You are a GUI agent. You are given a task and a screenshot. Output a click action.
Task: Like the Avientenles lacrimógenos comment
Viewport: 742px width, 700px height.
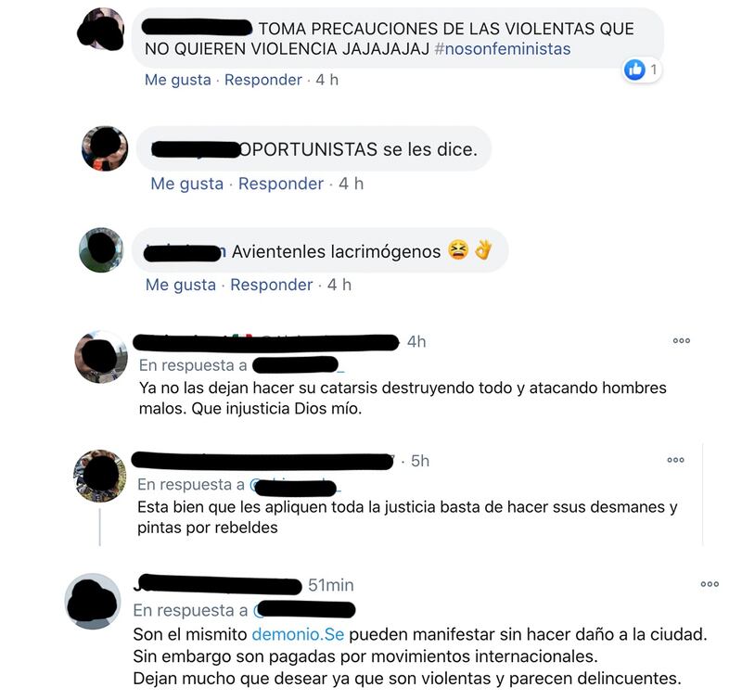[181, 285]
